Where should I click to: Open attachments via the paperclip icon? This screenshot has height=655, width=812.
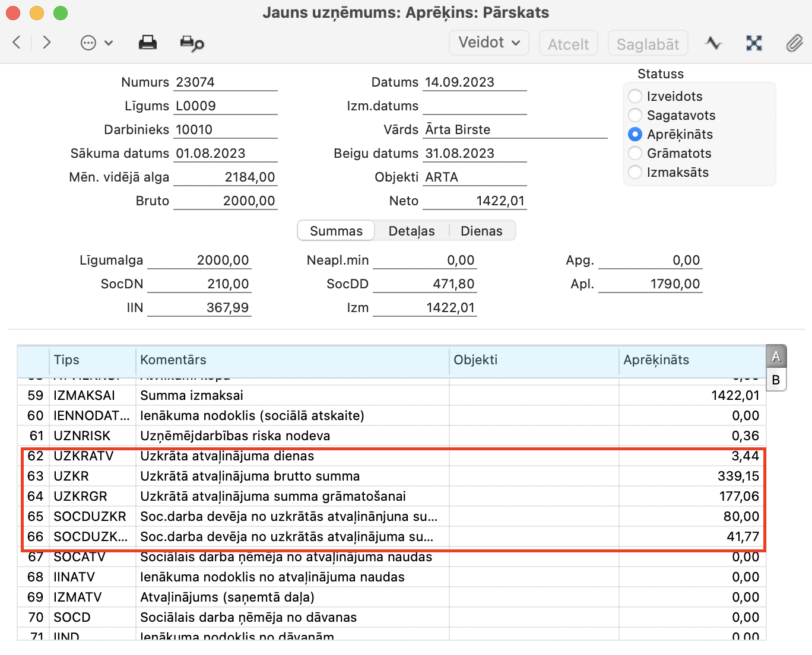pyautogui.click(x=794, y=43)
